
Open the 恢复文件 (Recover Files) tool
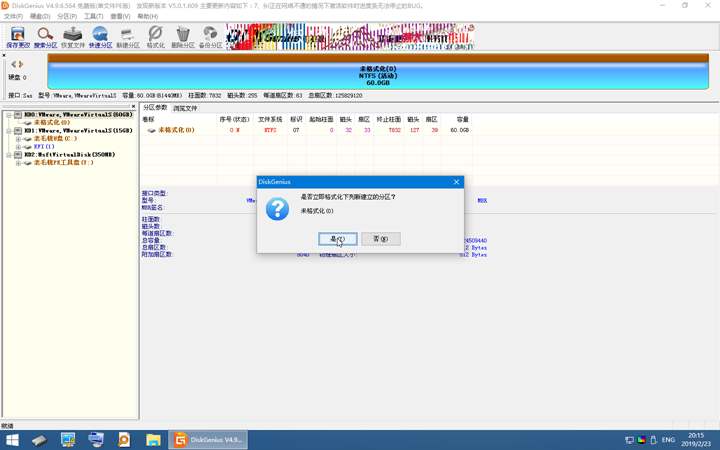pos(73,38)
